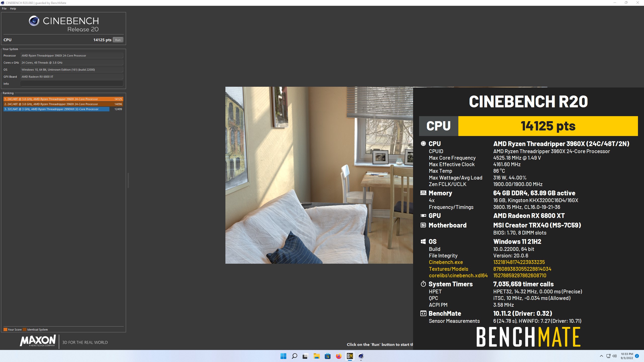This screenshot has width=644, height=362.
Task: Select ranking entry 1 scoring 14125
Action: (x=63, y=99)
